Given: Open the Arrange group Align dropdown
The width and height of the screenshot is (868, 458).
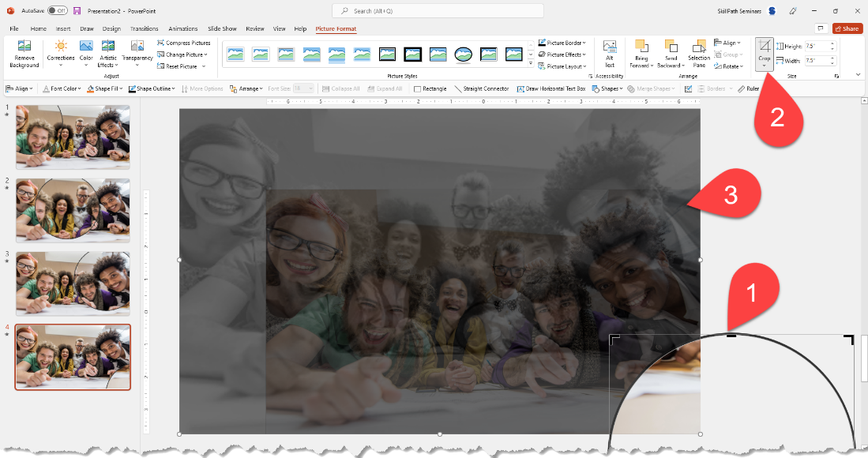Looking at the screenshot, I should (x=727, y=43).
